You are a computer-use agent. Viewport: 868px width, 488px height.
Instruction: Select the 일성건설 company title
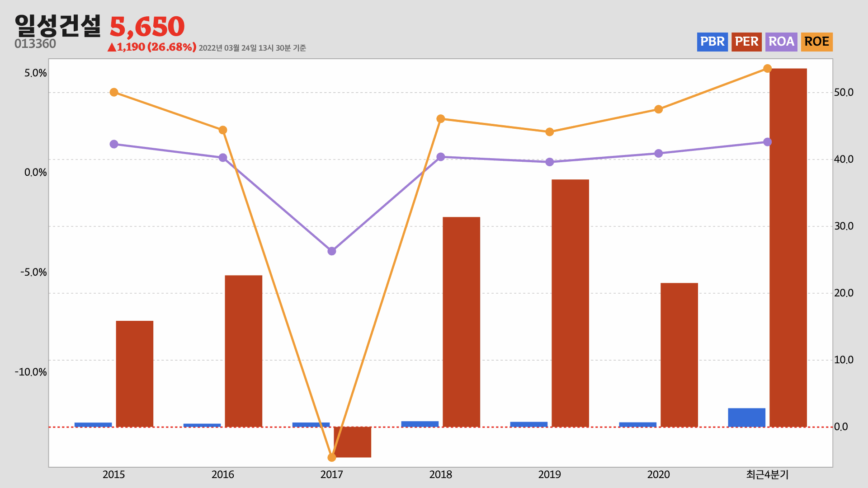[x=58, y=26]
